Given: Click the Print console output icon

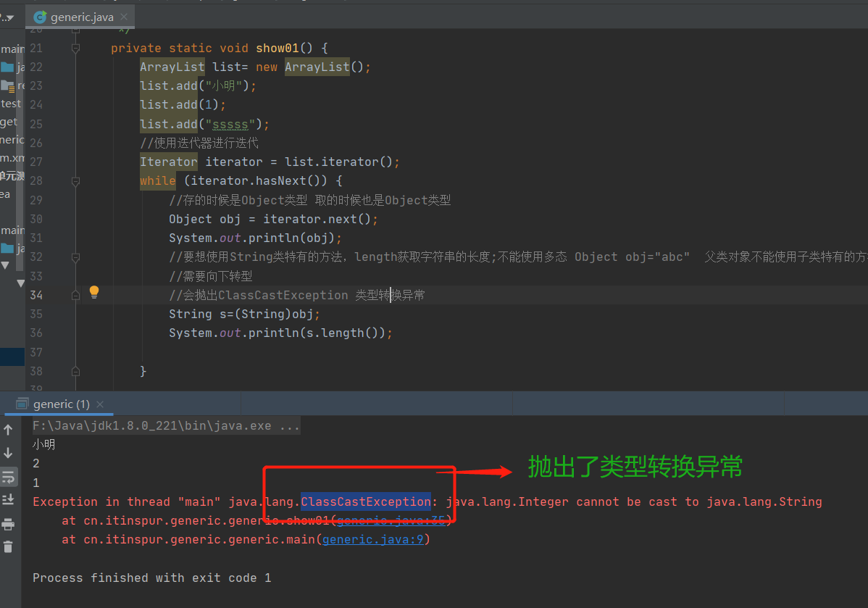Looking at the screenshot, I should tap(8, 524).
